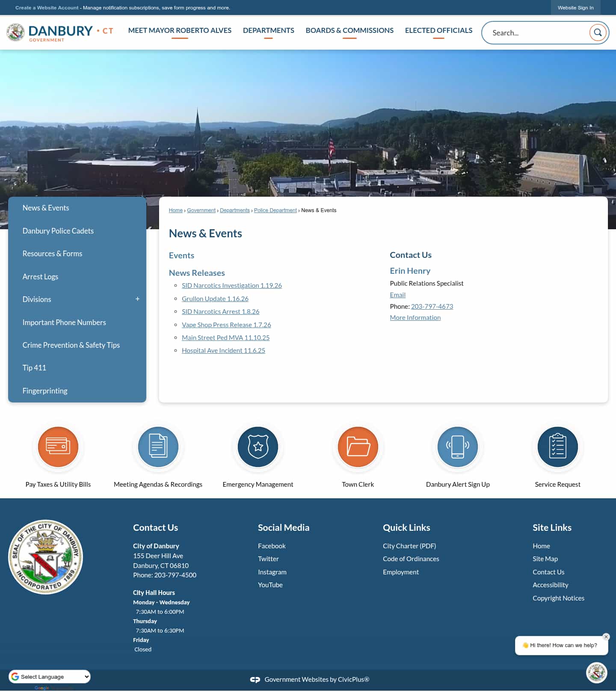Click Website Sign In button
616x692 pixels.
pos(575,8)
